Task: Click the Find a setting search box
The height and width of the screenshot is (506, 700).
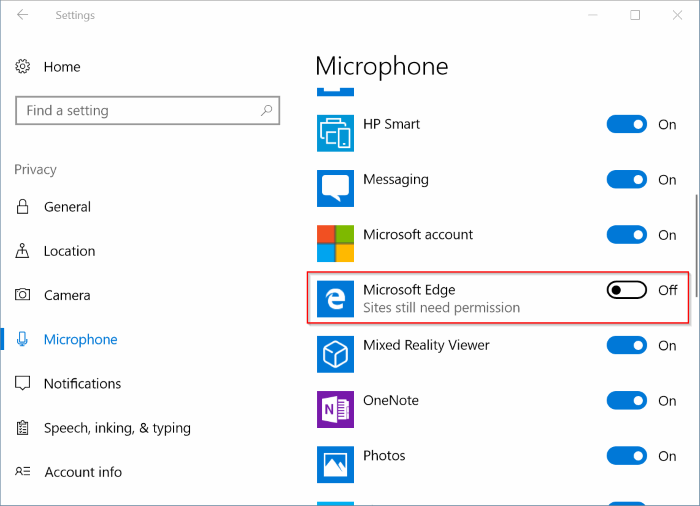Action: click(147, 110)
